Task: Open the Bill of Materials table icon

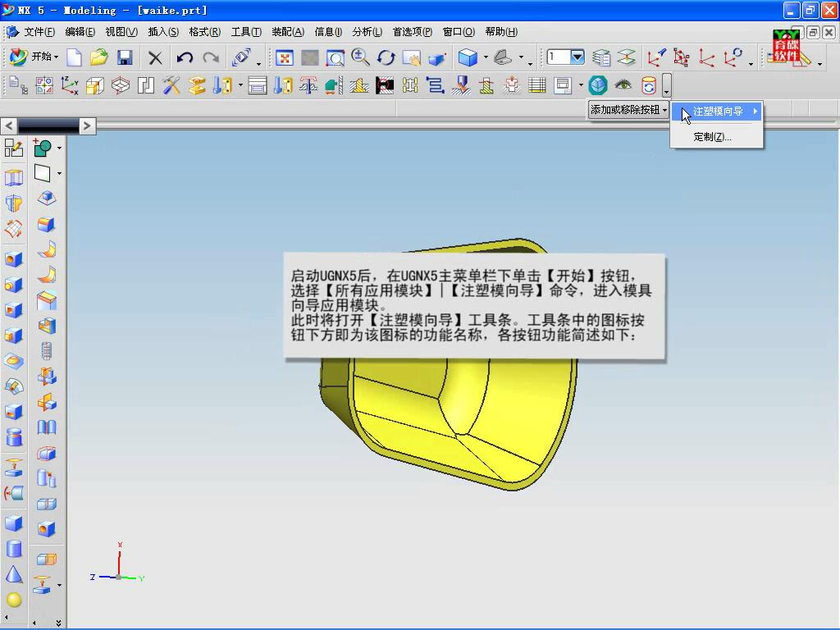Action: (x=537, y=85)
